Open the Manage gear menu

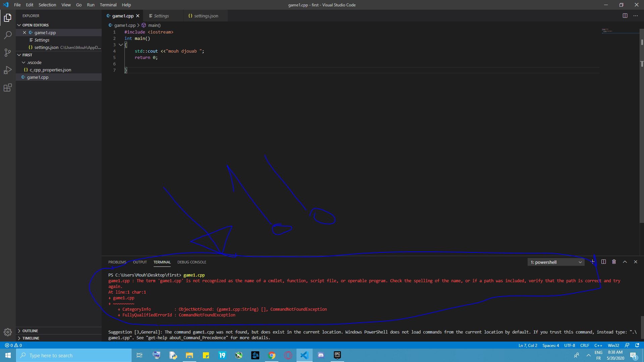8,332
